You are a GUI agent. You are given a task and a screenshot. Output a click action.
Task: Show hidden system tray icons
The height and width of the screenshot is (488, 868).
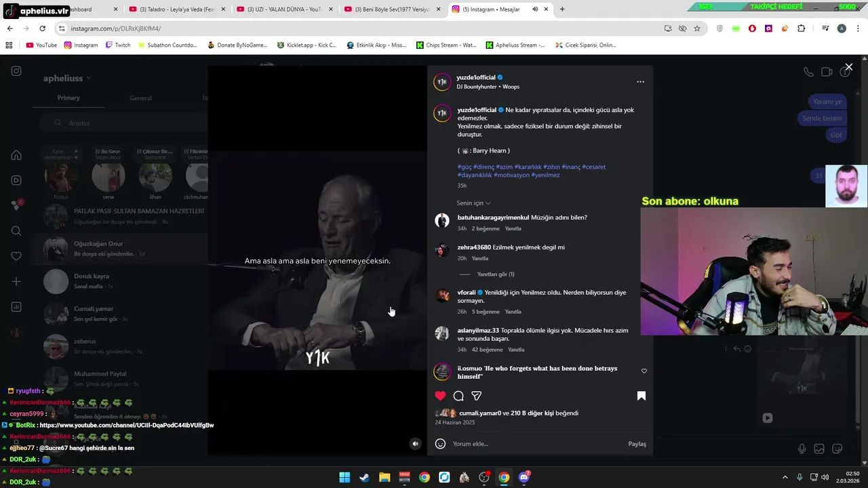point(785,477)
